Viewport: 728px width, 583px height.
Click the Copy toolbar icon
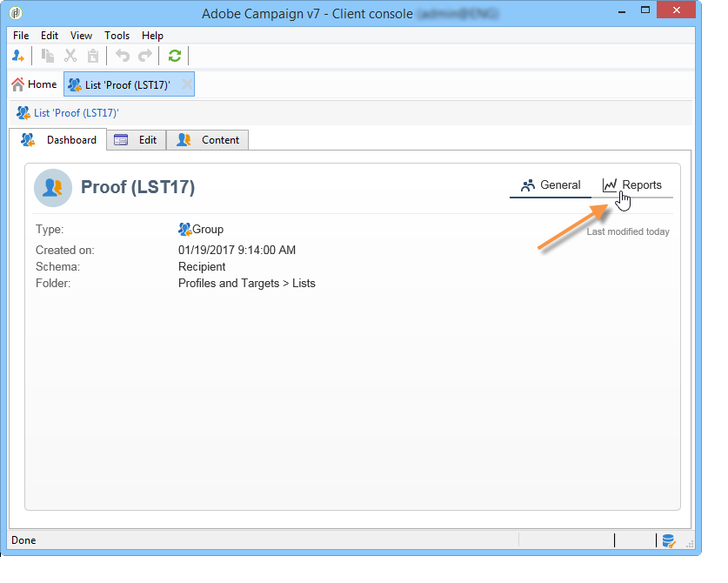[x=47, y=56]
